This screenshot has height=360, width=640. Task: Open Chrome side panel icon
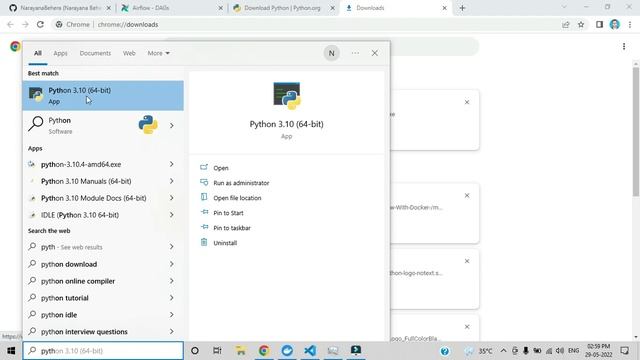coord(599,24)
